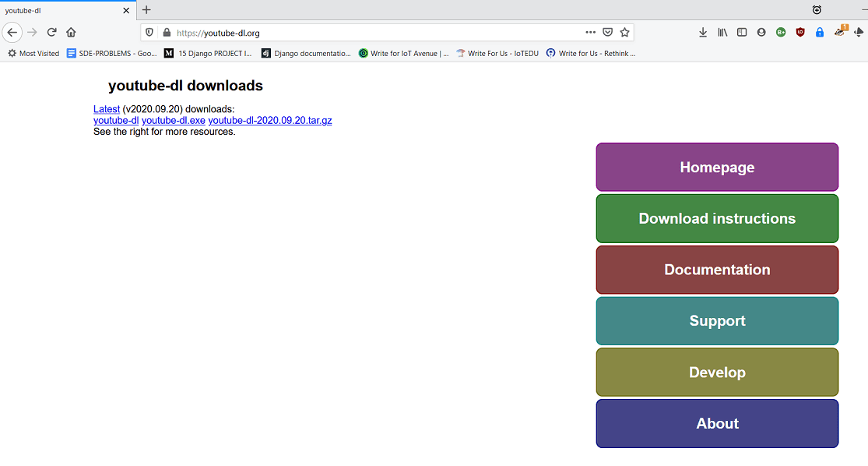
Task: Open the 15 Django PROJECT bookmark
Action: pos(208,53)
